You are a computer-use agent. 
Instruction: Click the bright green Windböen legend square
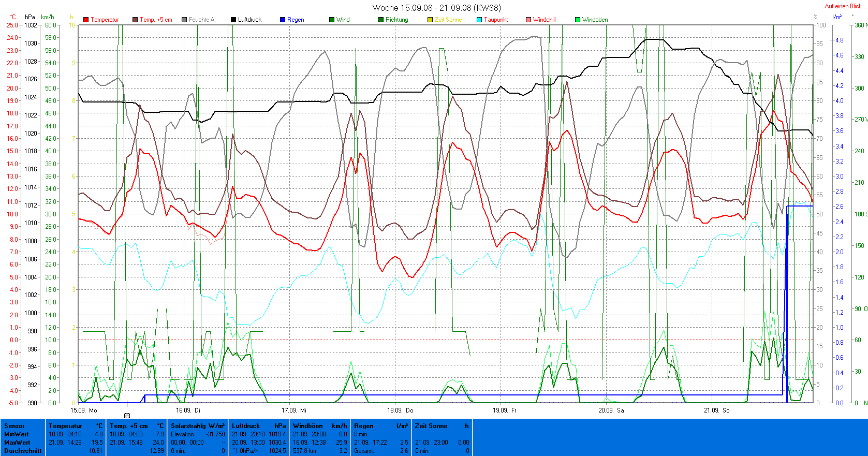coord(578,20)
